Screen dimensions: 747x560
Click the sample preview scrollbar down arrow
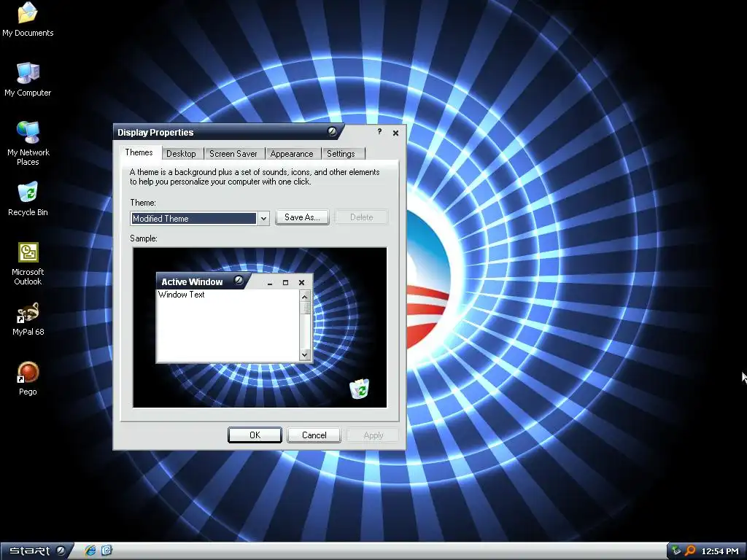point(305,355)
